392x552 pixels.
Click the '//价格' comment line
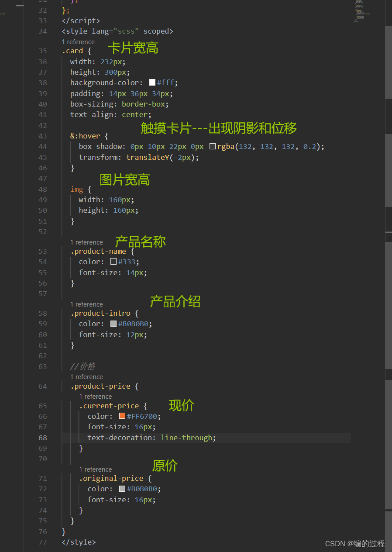point(83,366)
